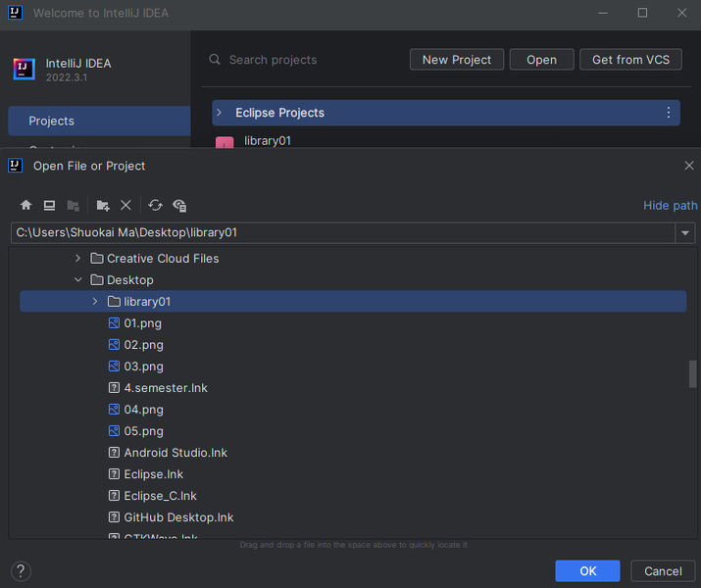Select the file 04.png
The image size is (701, 588).
(x=353, y=410)
